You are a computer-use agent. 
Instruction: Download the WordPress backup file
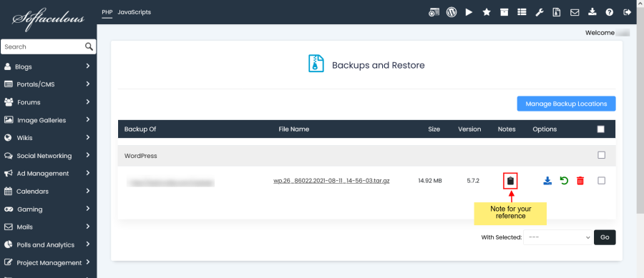tap(547, 180)
